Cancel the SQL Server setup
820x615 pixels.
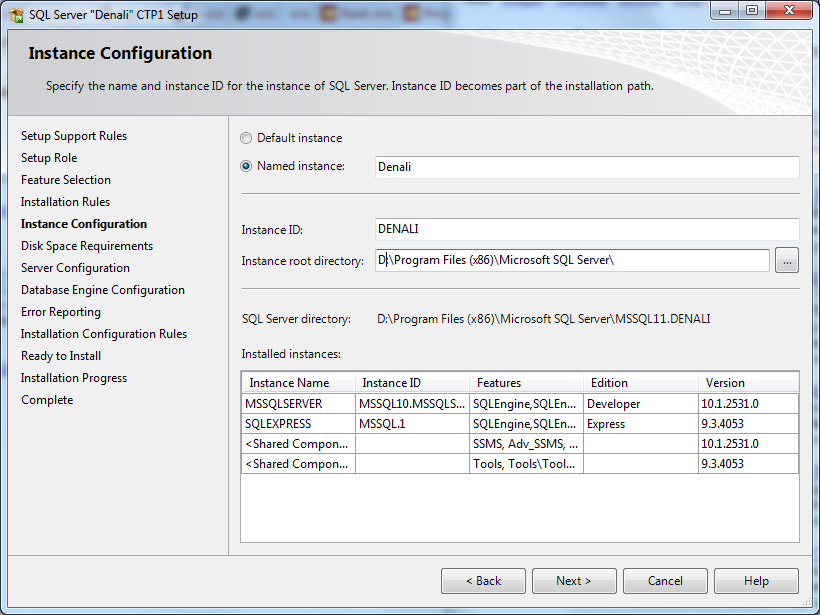point(665,581)
